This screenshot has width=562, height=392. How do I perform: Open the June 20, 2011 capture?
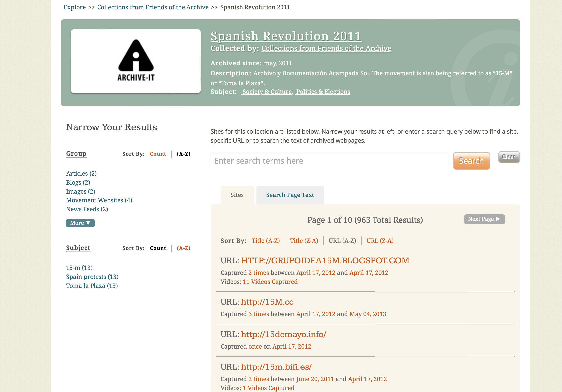(315, 379)
